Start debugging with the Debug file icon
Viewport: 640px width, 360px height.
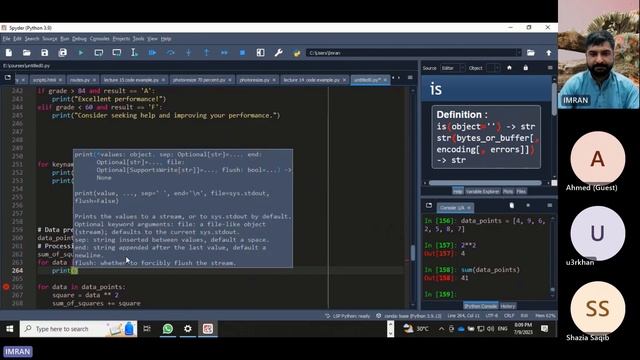[152, 53]
